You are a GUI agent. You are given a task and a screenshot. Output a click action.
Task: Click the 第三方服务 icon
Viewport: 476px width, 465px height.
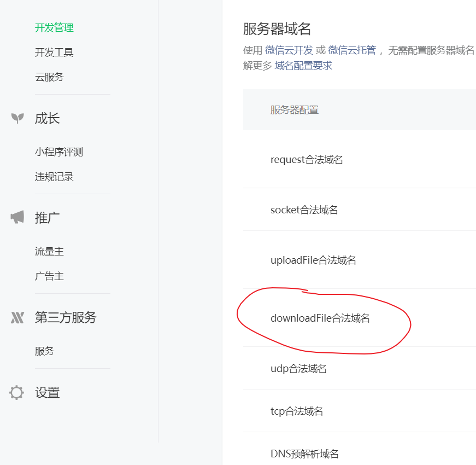coord(17,318)
